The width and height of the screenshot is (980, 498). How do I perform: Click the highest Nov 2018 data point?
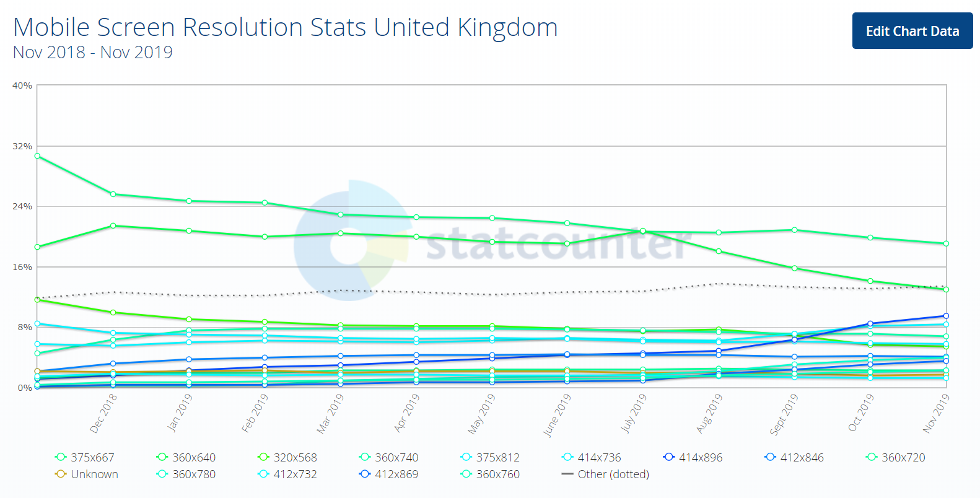[37, 155]
